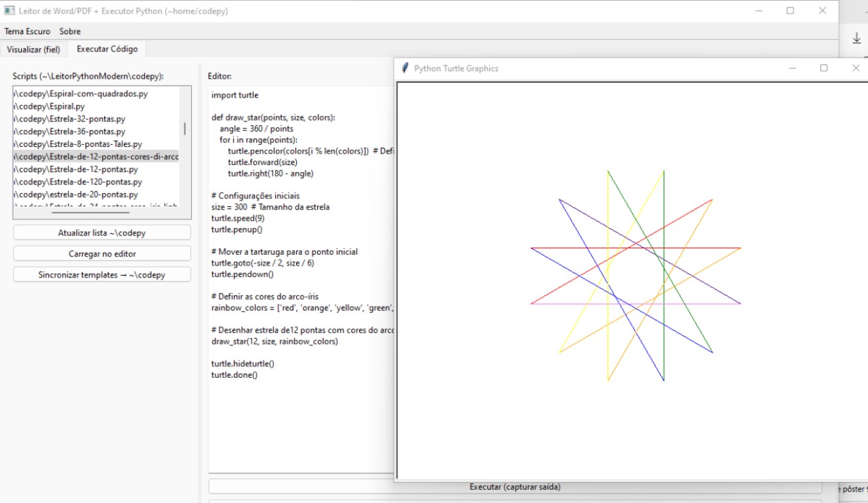
Task: Click the "import turtle" line in the editor
Action: pos(235,95)
